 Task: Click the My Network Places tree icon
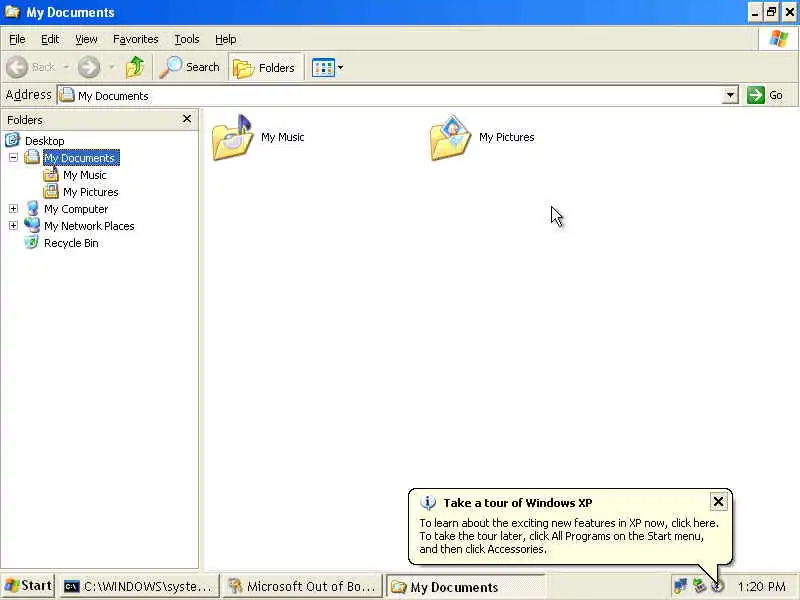pyautogui.click(x=32, y=225)
